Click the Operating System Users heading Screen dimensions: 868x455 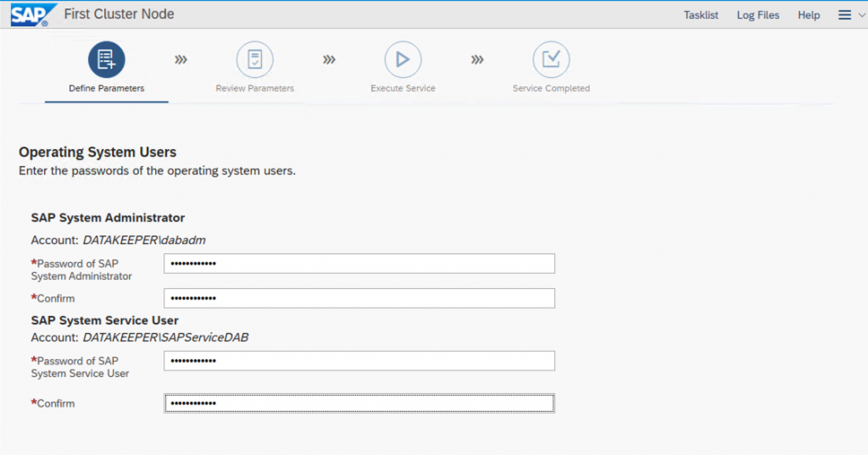click(x=97, y=153)
